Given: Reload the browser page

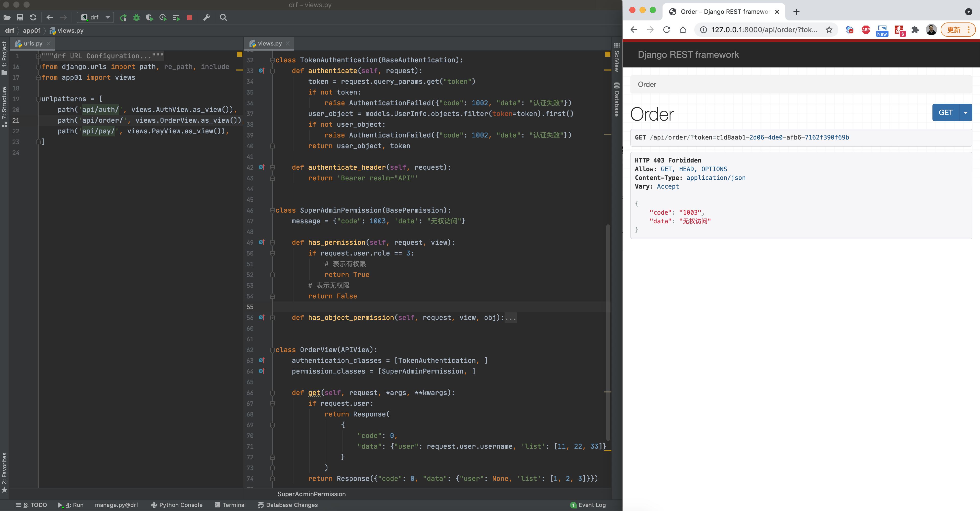Looking at the screenshot, I should tap(667, 30).
